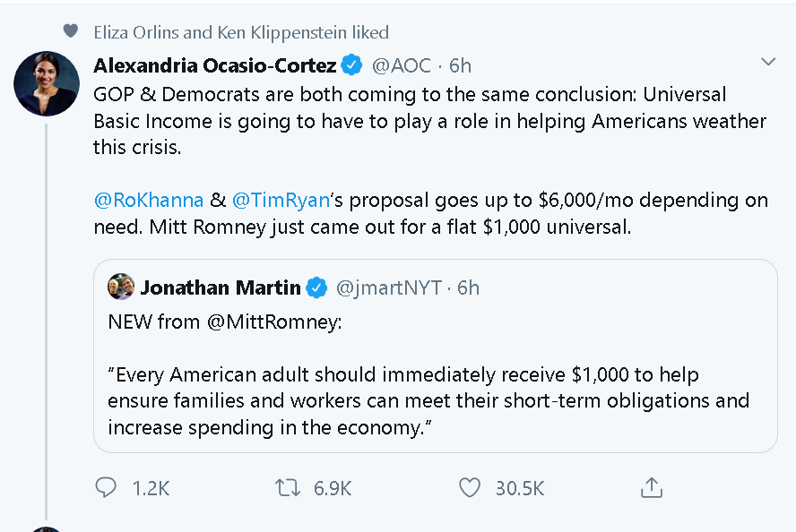Viewport: 796px width, 532px height.
Task: Click the 30.5K likes count
Action: pos(520,488)
